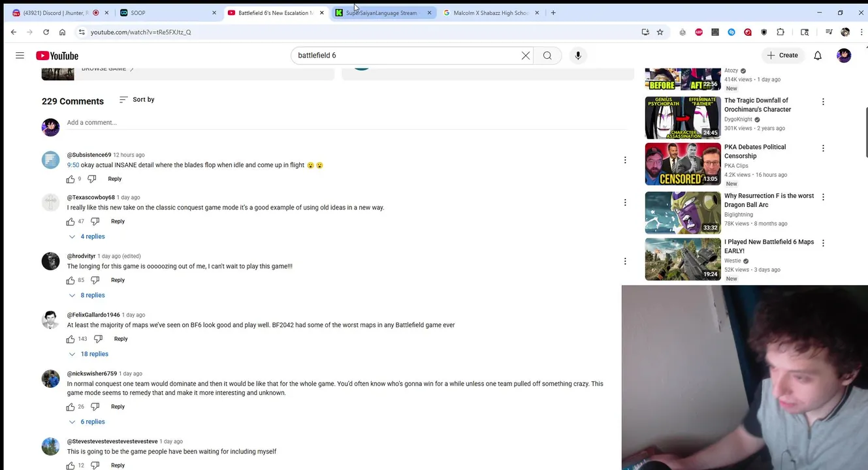Dislike the @FelixGallardo1946 comment
Image resolution: width=868 pixels, height=470 pixels.
98,339
